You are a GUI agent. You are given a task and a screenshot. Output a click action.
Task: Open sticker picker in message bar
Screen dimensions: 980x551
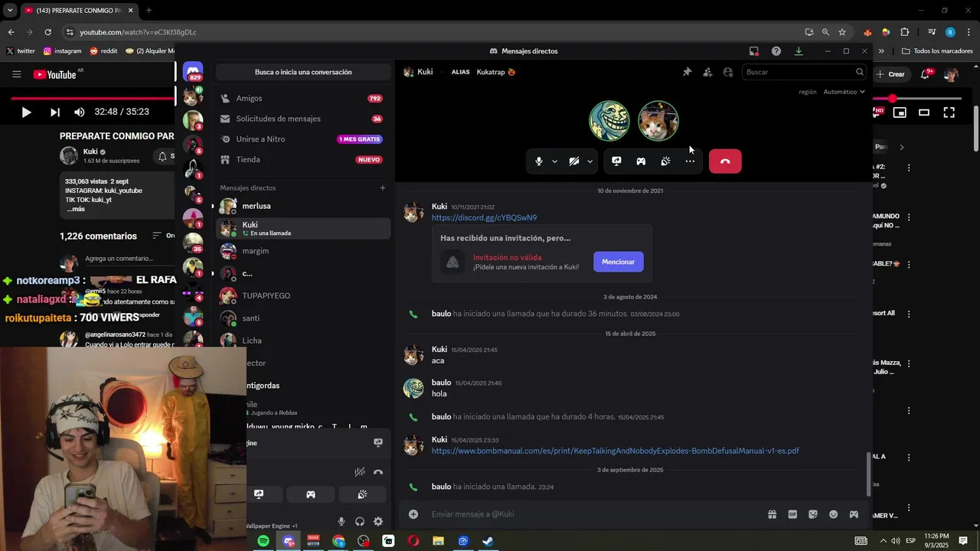[813, 514]
